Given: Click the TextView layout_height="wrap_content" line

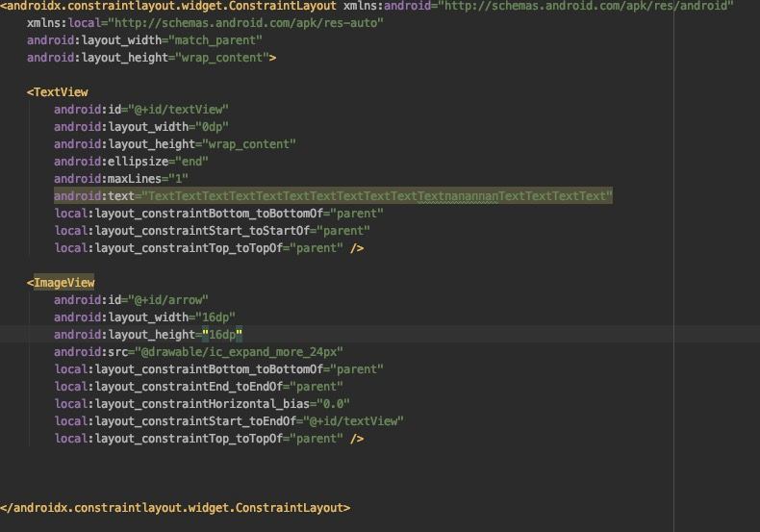Looking at the screenshot, I should (175, 144).
